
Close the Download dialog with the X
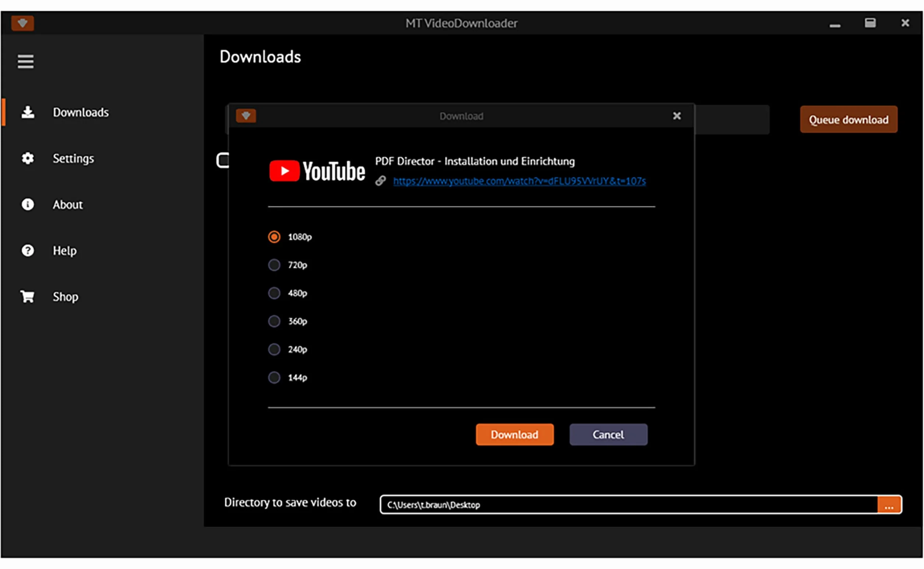click(677, 116)
